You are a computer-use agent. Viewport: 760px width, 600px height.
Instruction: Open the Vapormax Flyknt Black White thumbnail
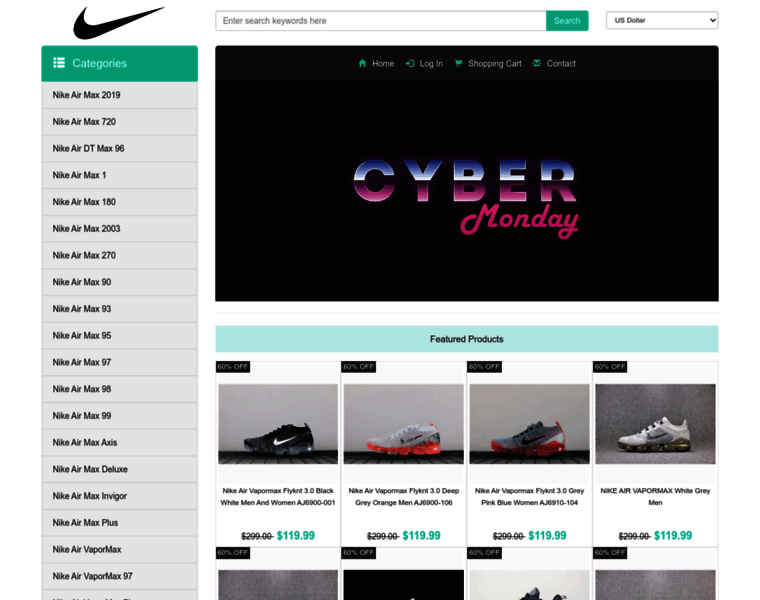click(x=278, y=424)
